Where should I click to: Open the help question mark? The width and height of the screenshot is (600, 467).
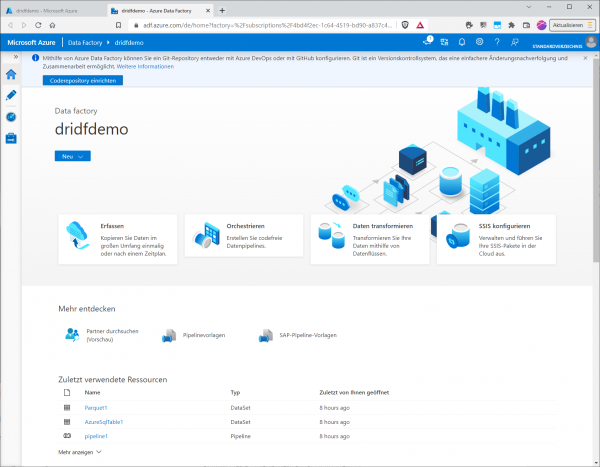498,42
